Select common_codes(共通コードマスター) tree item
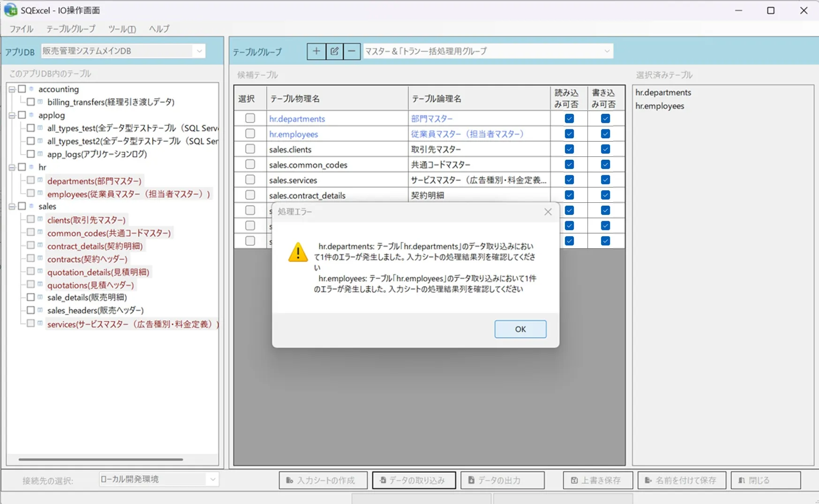 click(x=109, y=233)
